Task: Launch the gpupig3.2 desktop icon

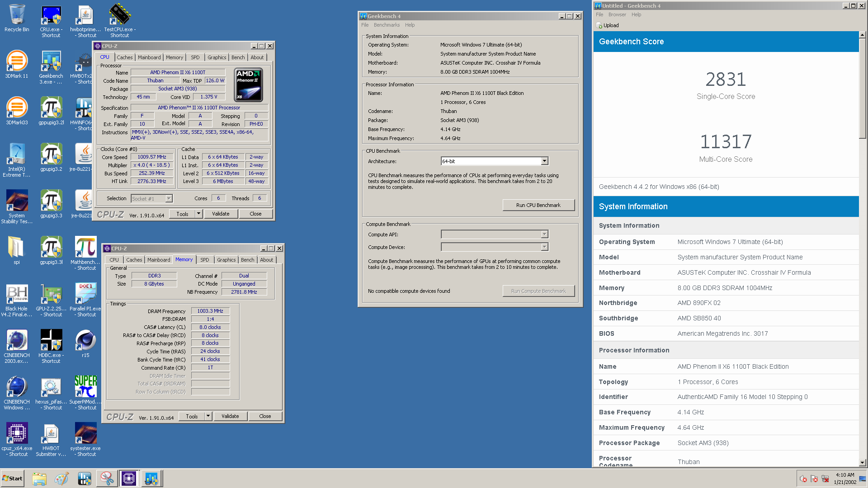Action: coord(51,158)
